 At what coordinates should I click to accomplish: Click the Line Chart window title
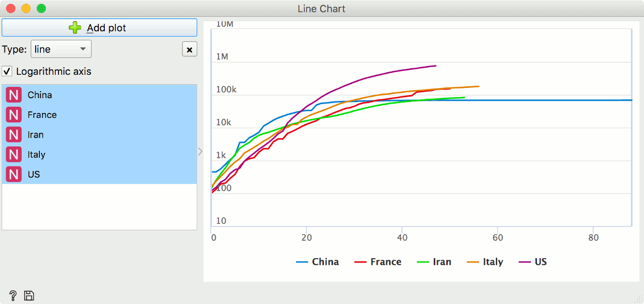pyautogui.click(x=322, y=8)
